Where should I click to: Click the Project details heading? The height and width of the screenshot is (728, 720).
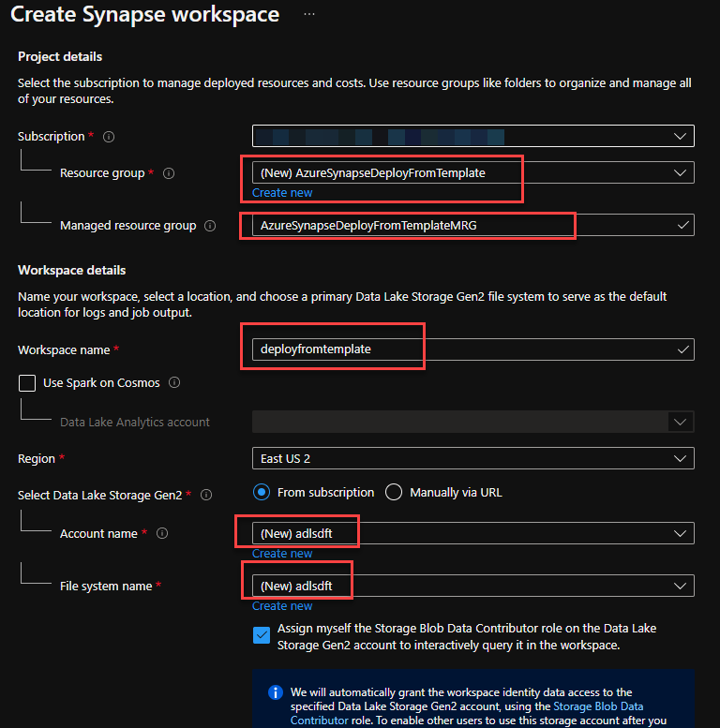[x=60, y=56]
